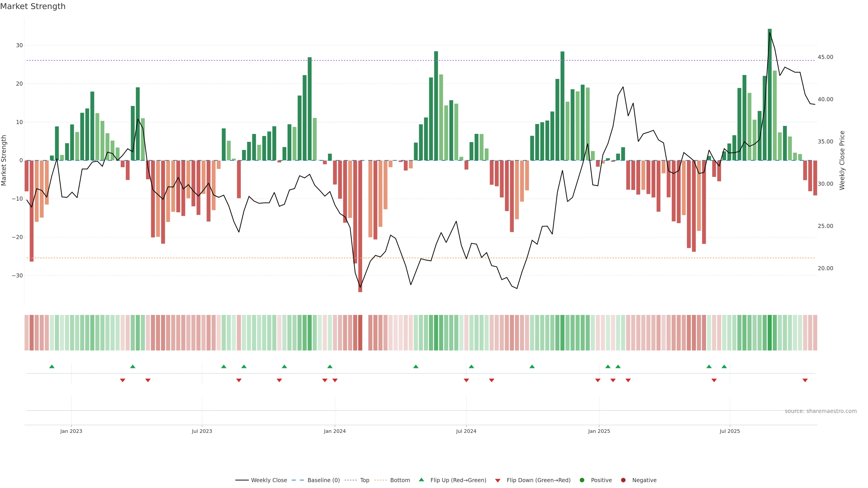Click the first green flip-up marker before Jan 2023
This screenshot has height=488, width=868.
[x=52, y=366]
